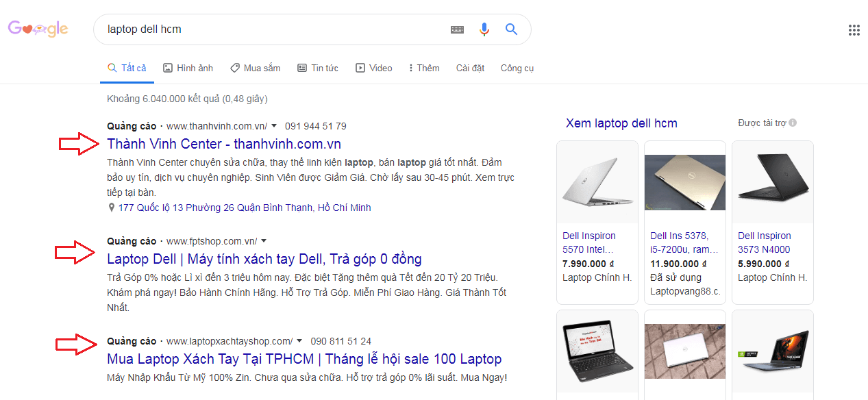Click the Google logo
This screenshot has width=868, height=400.
click(x=38, y=29)
